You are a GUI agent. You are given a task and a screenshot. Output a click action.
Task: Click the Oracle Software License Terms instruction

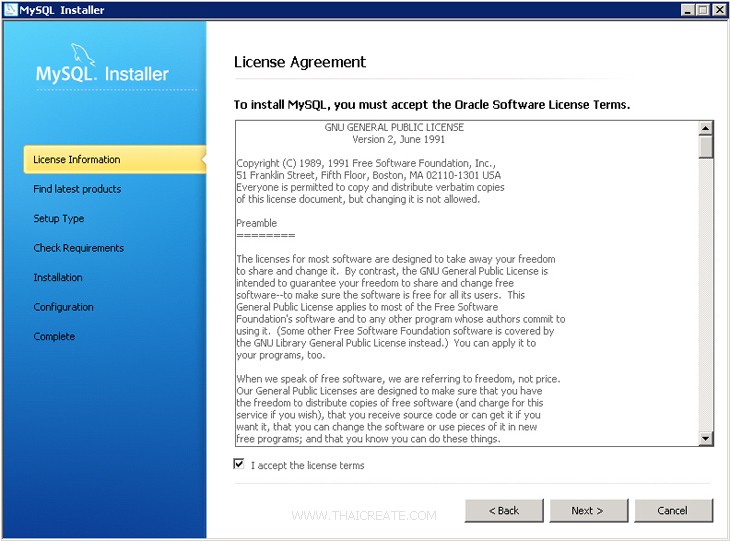(432, 105)
